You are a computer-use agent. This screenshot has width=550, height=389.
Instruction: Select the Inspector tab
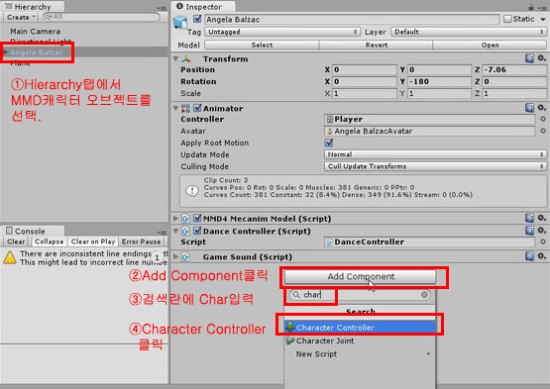coord(203,7)
